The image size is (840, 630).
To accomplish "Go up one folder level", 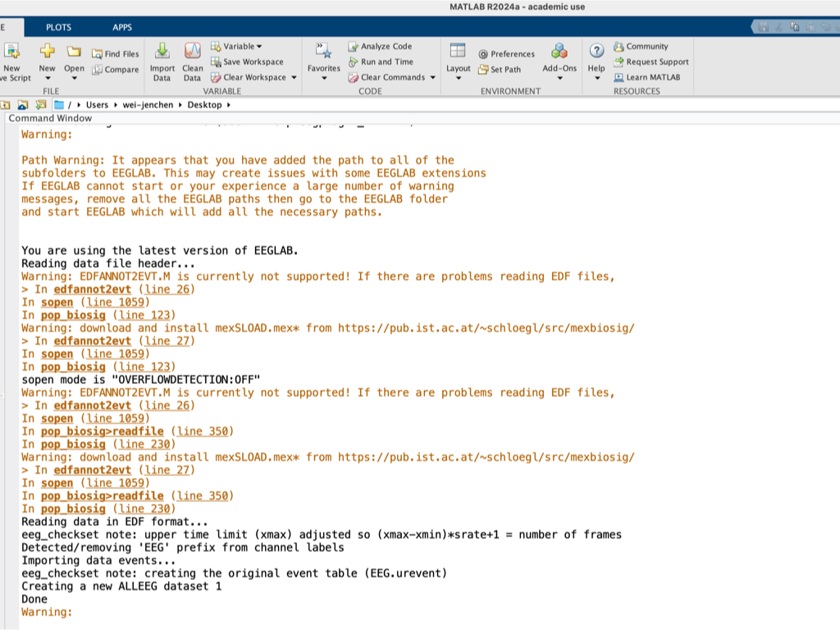I will pos(6,104).
